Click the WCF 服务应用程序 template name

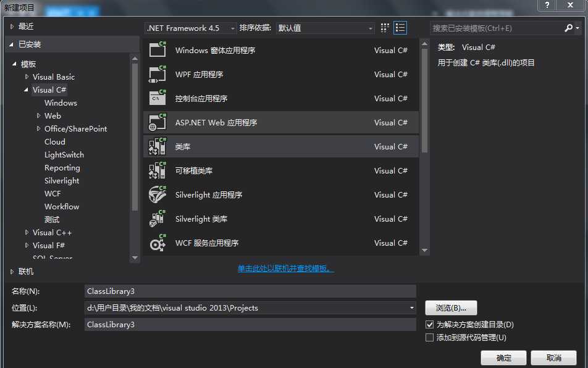click(x=207, y=243)
